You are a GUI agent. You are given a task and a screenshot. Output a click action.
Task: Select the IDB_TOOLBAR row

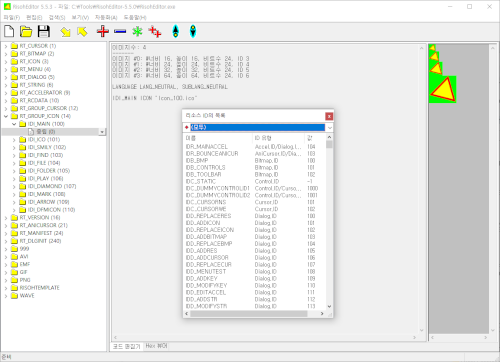tap(254, 174)
